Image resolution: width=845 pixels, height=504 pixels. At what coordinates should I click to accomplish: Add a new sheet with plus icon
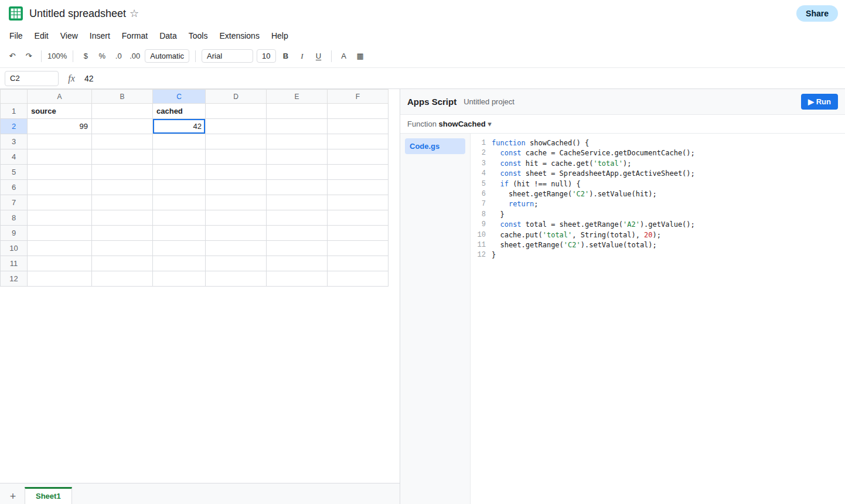tap(13, 496)
